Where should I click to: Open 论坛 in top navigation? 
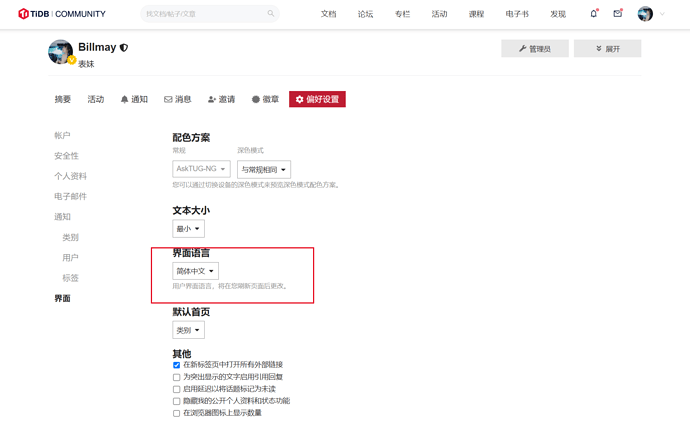[365, 14]
